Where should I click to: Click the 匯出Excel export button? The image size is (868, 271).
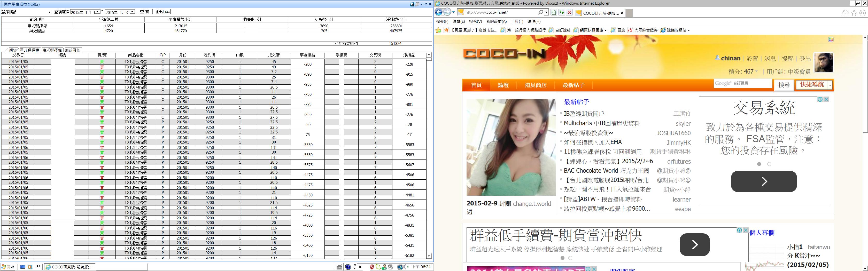(x=163, y=12)
